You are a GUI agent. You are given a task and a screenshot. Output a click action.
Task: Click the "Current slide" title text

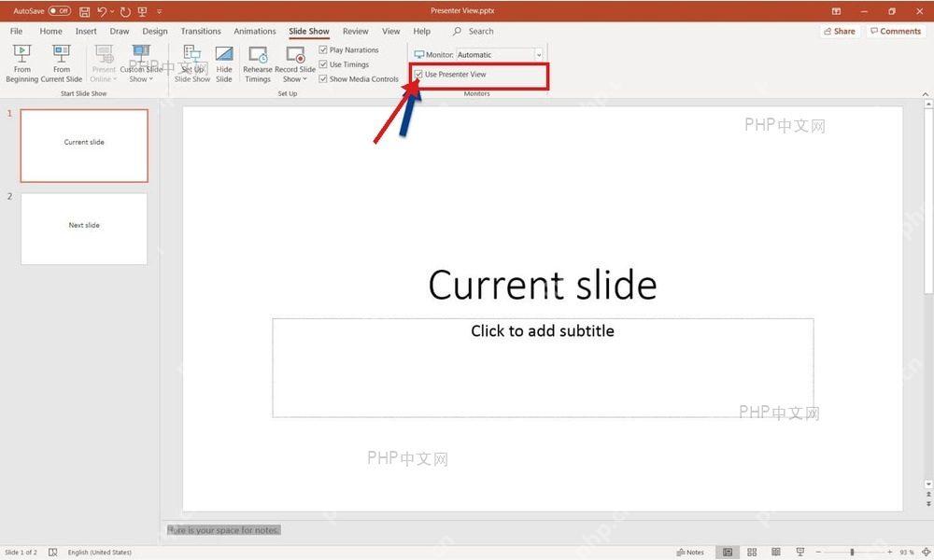point(543,285)
